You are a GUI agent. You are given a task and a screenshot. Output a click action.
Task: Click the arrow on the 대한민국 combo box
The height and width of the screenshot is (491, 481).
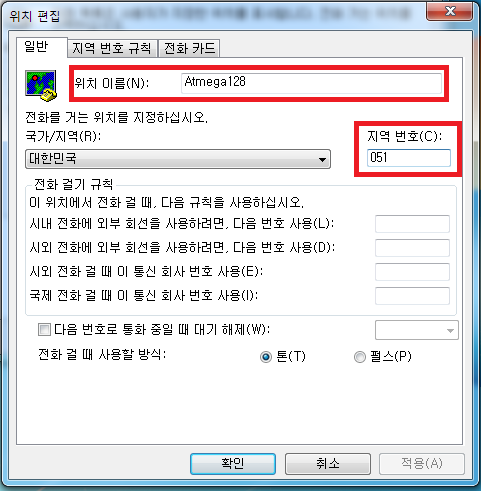coord(322,159)
